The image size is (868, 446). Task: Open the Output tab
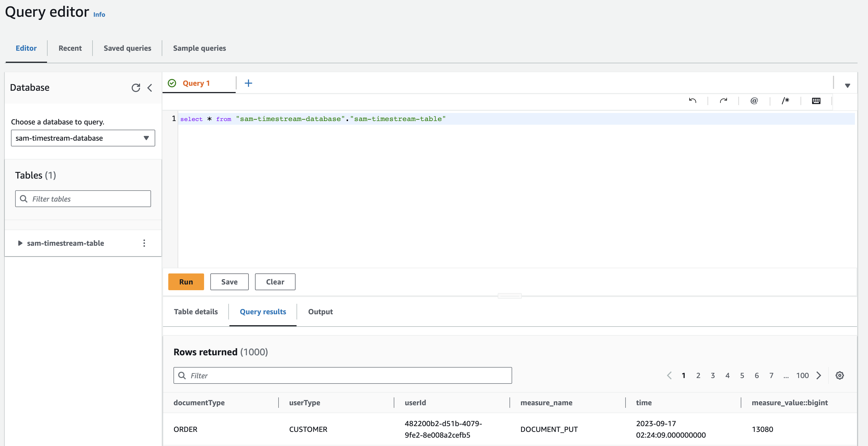320,312
